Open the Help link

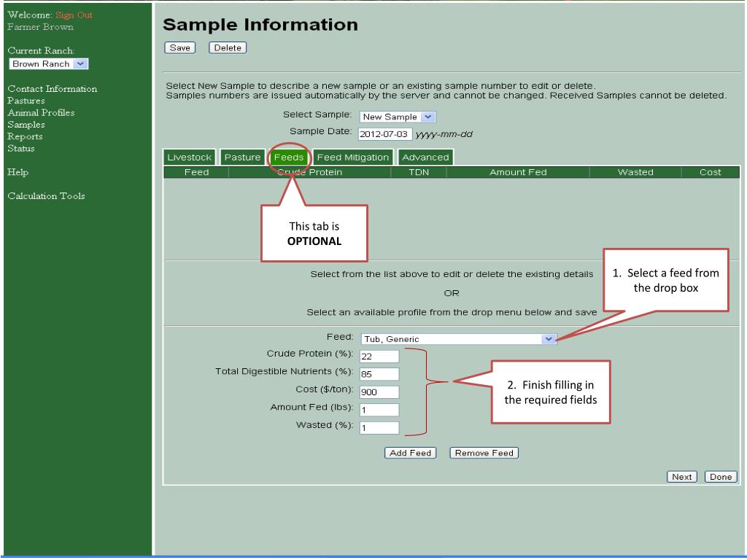pos(18,172)
